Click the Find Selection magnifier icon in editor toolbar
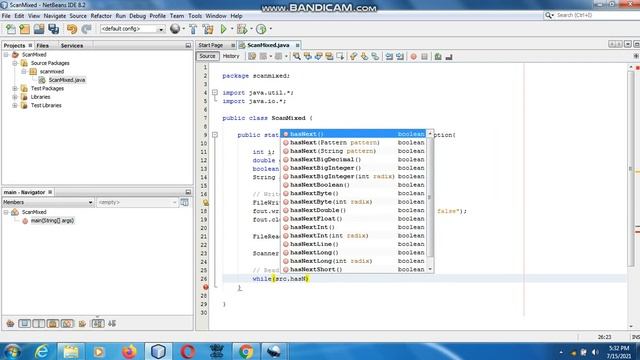Screen dimensions: 640x360 point(297,56)
